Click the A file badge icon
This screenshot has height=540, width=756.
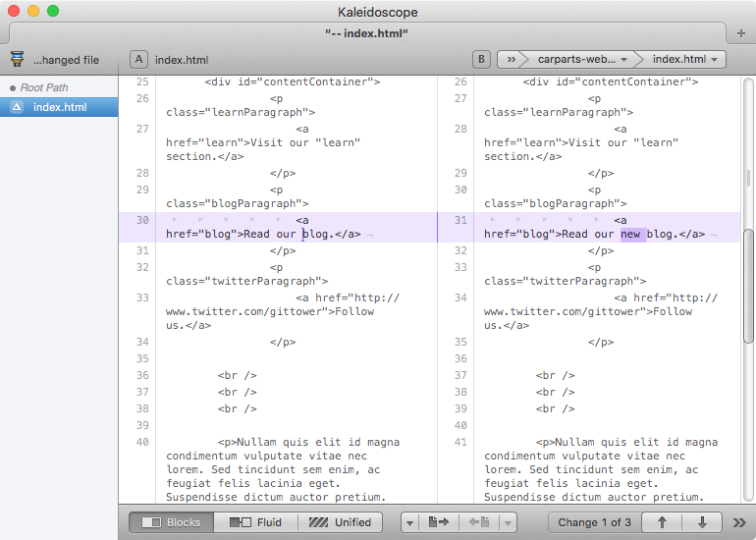point(138,60)
